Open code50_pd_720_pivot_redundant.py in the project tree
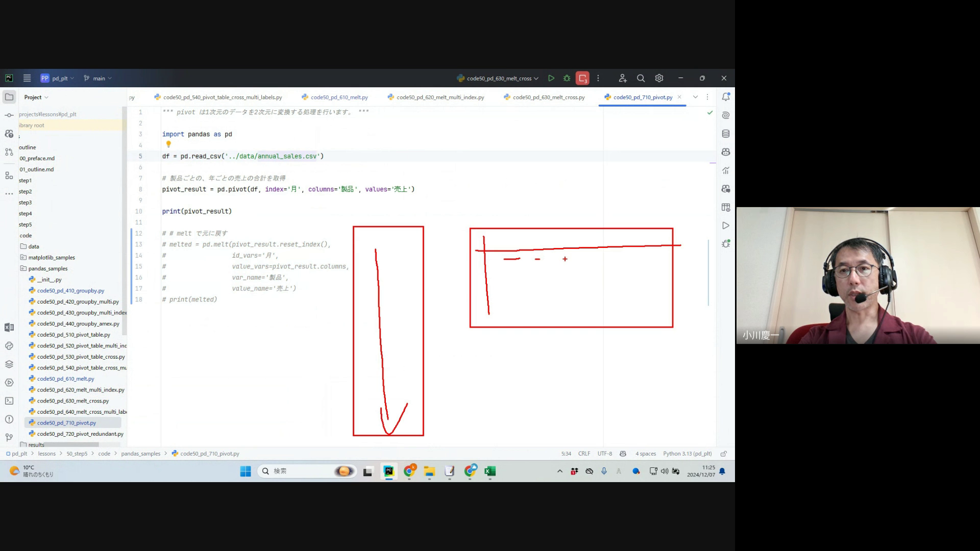Viewport: 980px width, 551px height. coord(80,434)
